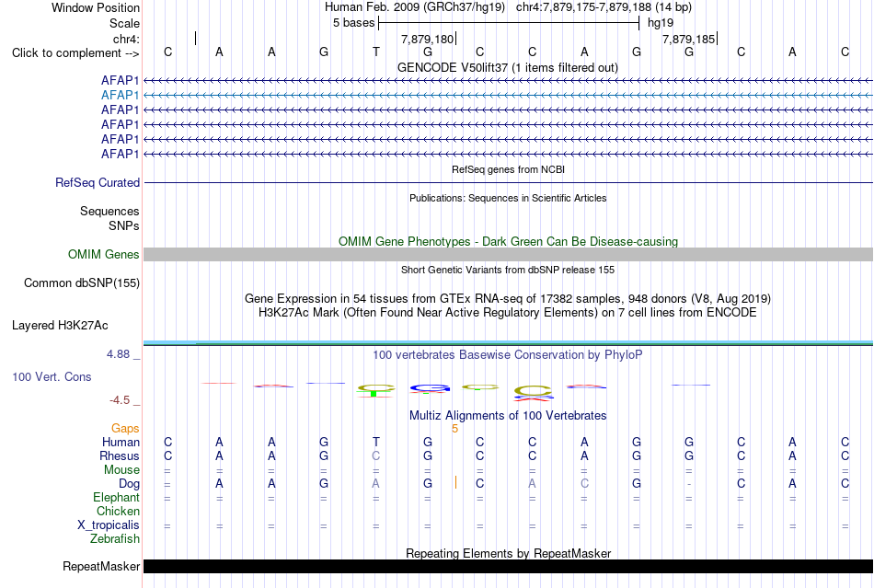The height and width of the screenshot is (588, 874).
Task: Click the Sequences subtrack label
Action: coord(109,212)
